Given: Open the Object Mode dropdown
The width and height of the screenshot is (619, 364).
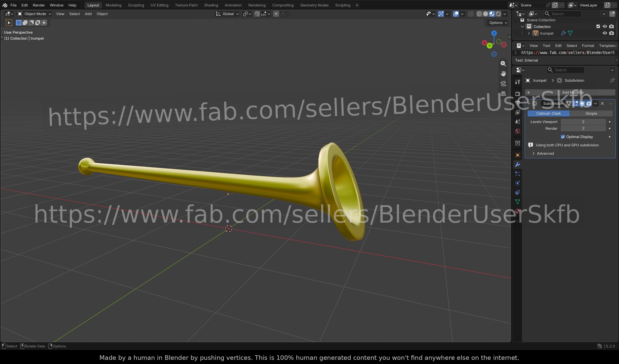Looking at the screenshot, I should pyautogui.click(x=34, y=14).
